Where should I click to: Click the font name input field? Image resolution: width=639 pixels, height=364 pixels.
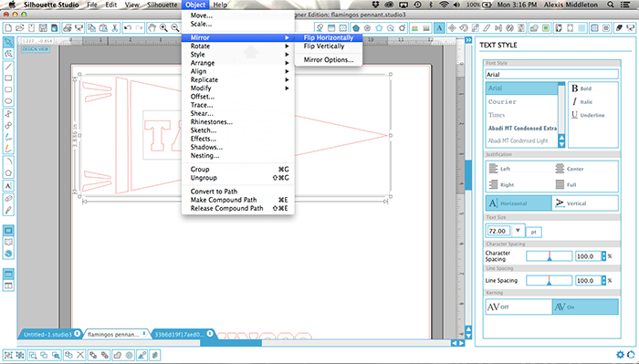[x=551, y=75]
